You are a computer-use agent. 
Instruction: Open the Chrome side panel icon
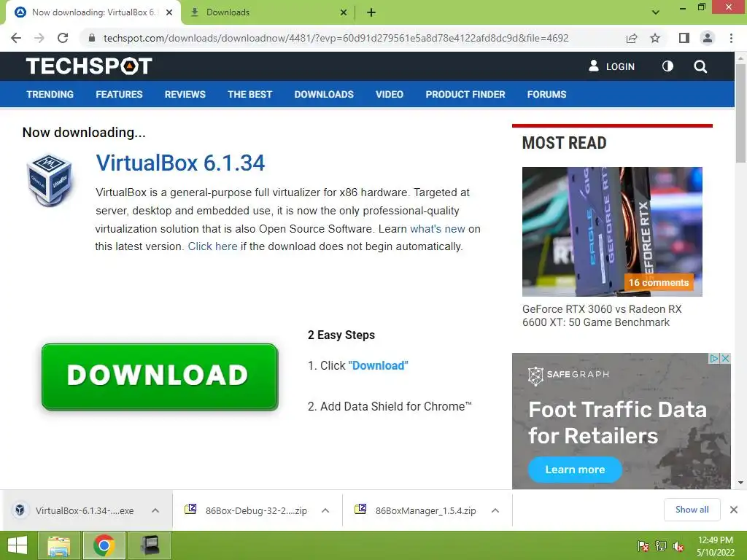click(x=684, y=38)
